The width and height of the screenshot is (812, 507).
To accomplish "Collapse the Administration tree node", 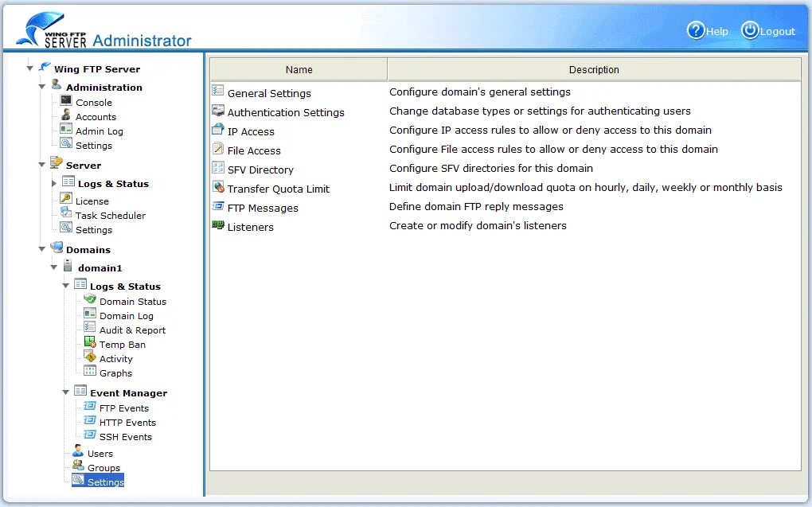I will point(42,87).
